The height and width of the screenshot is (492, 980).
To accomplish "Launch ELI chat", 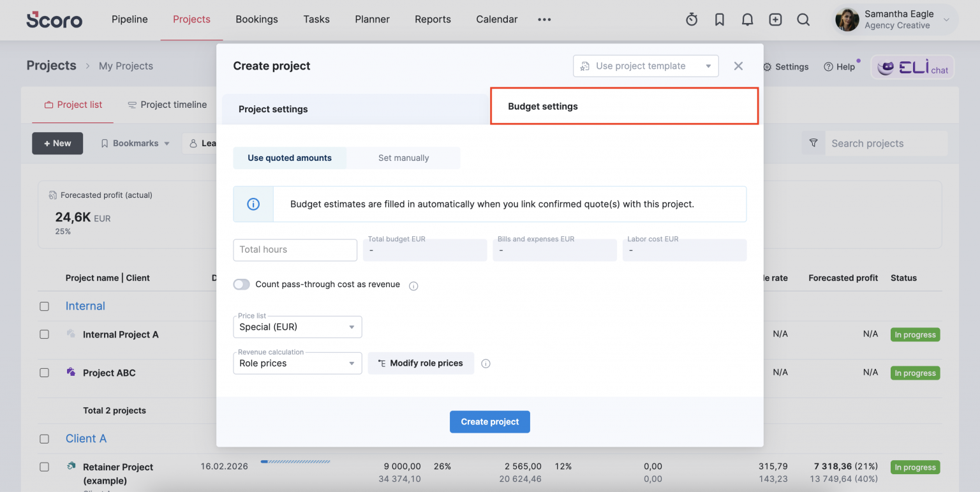I will pyautogui.click(x=912, y=66).
